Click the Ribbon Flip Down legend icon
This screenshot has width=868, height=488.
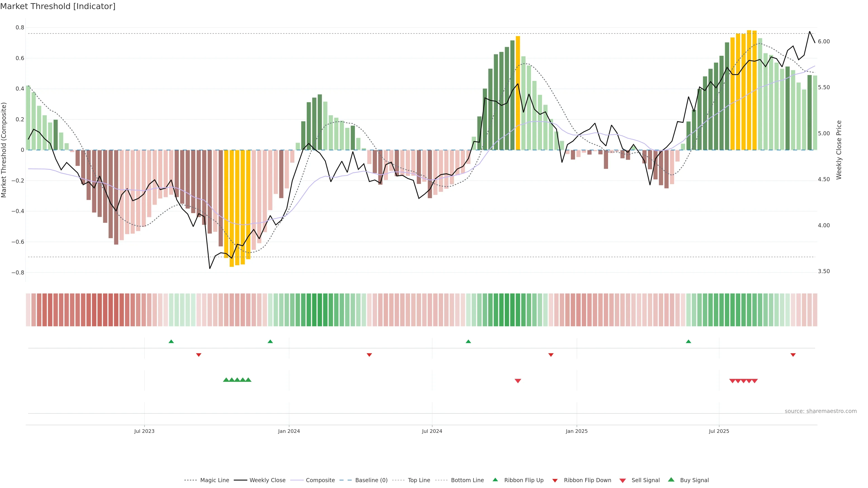click(555, 480)
